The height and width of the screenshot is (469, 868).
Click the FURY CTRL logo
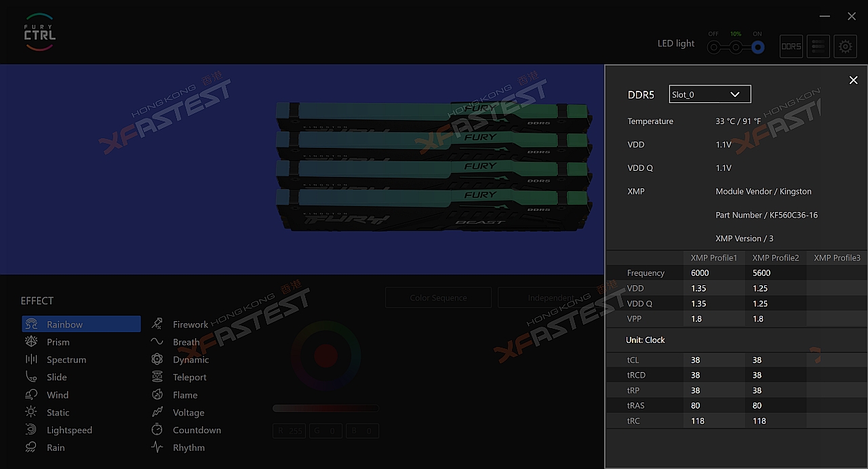[40, 32]
